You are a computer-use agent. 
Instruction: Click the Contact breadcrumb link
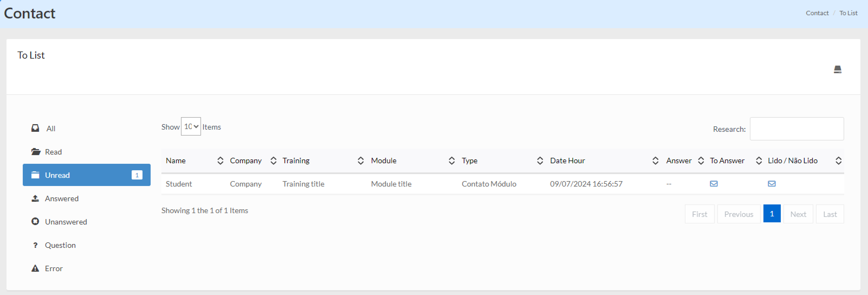pos(817,13)
